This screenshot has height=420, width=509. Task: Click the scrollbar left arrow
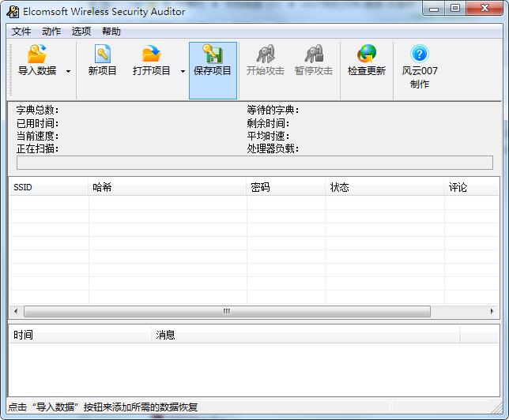[x=16, y=311]
